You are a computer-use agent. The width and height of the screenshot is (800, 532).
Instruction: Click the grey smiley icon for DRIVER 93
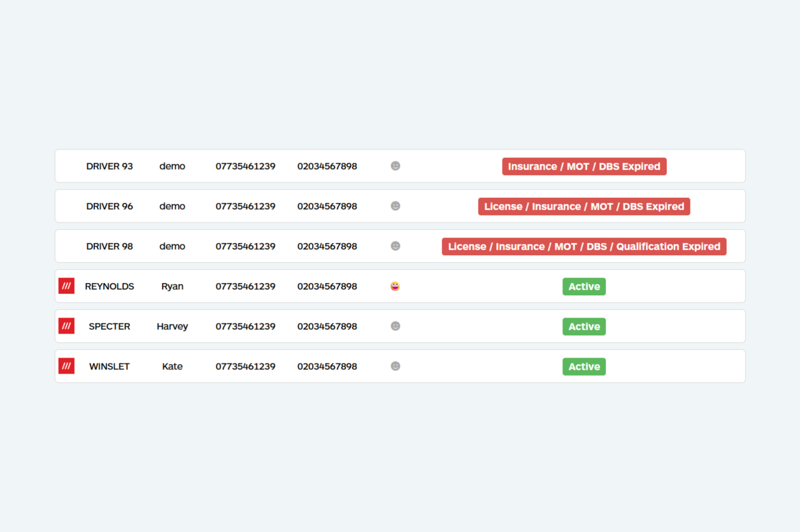tap(395, 166)
